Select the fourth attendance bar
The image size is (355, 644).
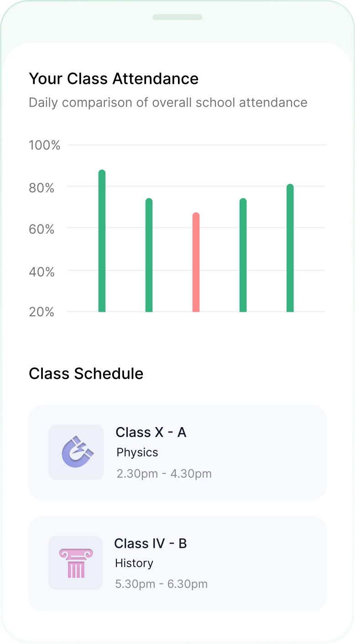click(x=243, y=255)
